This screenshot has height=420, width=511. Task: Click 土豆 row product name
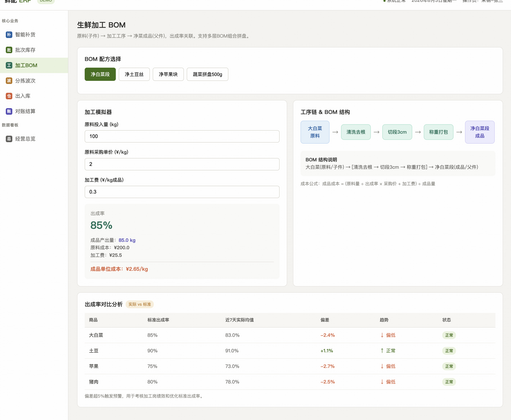[94, 351]
